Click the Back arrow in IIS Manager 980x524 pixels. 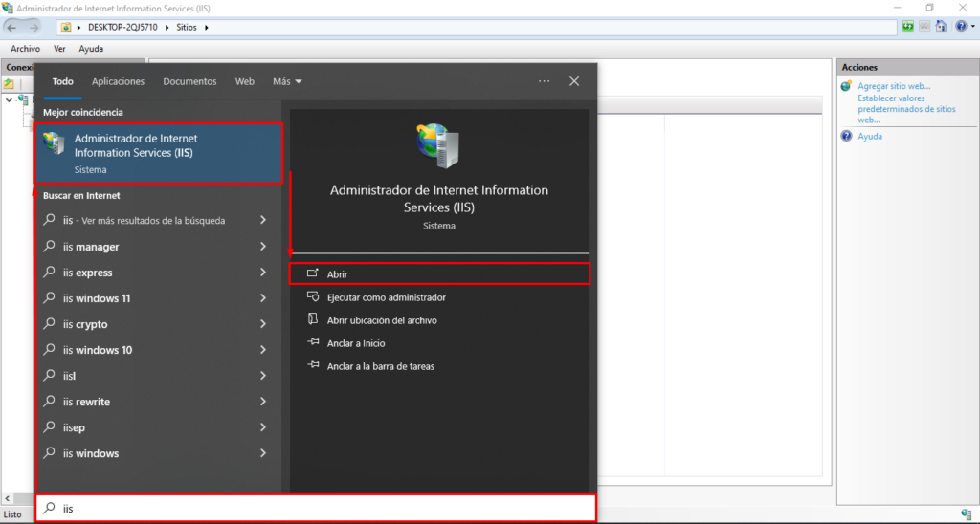point(11,27)
